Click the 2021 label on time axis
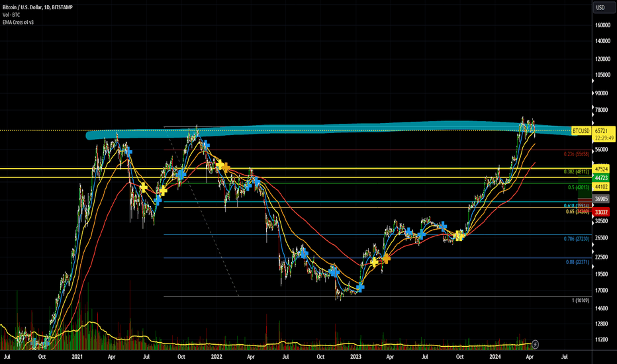 pyautogui.click(x=77, y=357)
